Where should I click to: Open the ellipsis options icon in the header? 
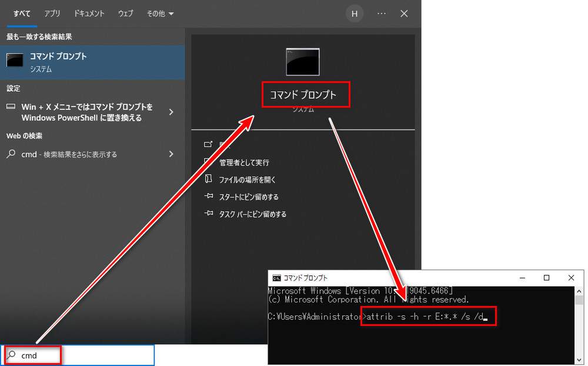[x=381, y=13]
